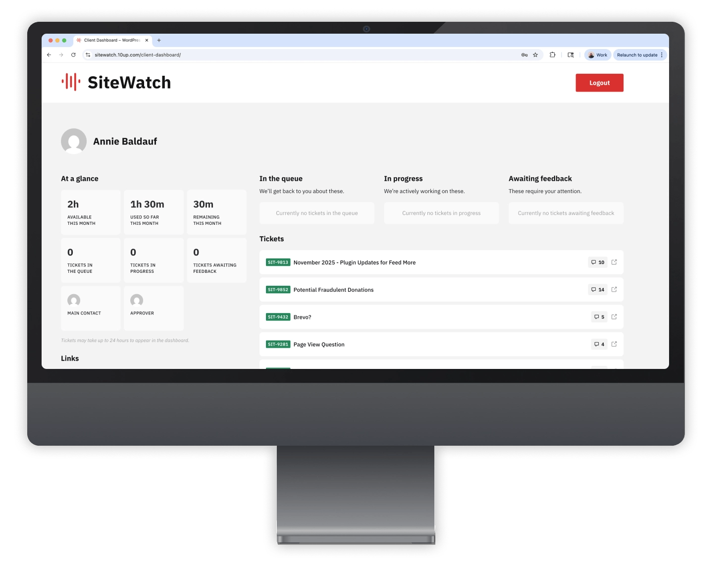Open Chrome's extensions puzzle icon
The width and height of the screenshot is (728, 569).
click(x=552, y=54)
